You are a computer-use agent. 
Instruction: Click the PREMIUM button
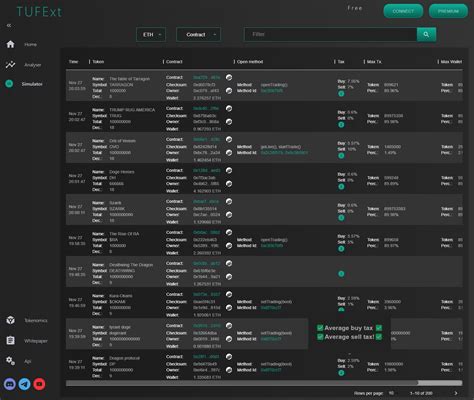coord(448,11)
